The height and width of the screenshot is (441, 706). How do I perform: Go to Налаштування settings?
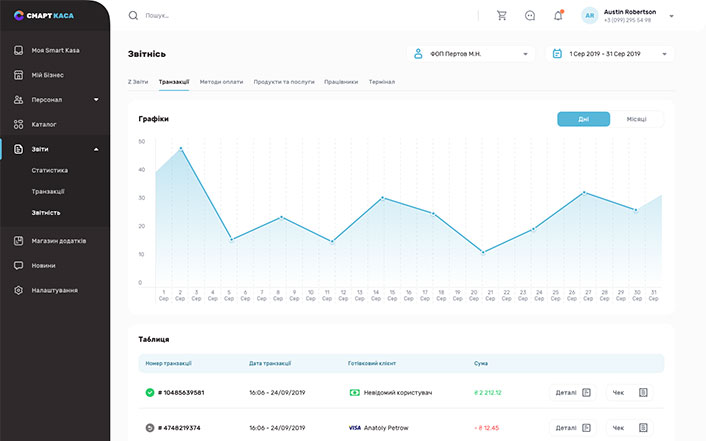55,291
